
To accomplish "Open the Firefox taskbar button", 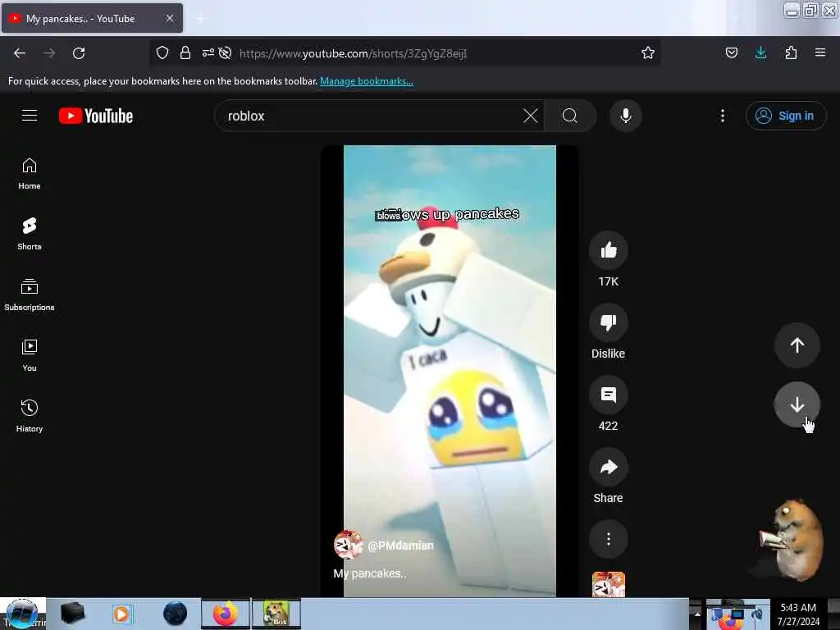I will click(x=226, y=614).
